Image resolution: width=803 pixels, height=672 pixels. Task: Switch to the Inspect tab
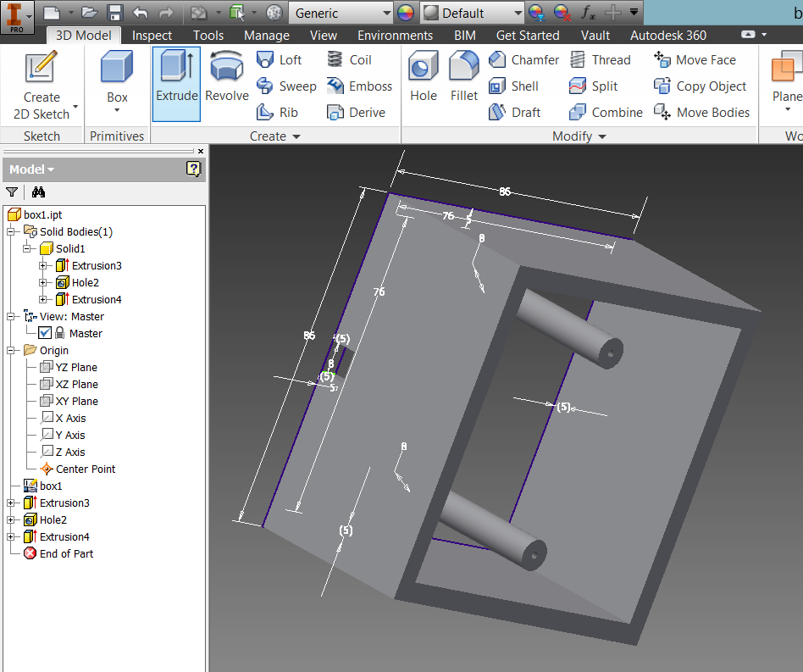tap(152, 36)
